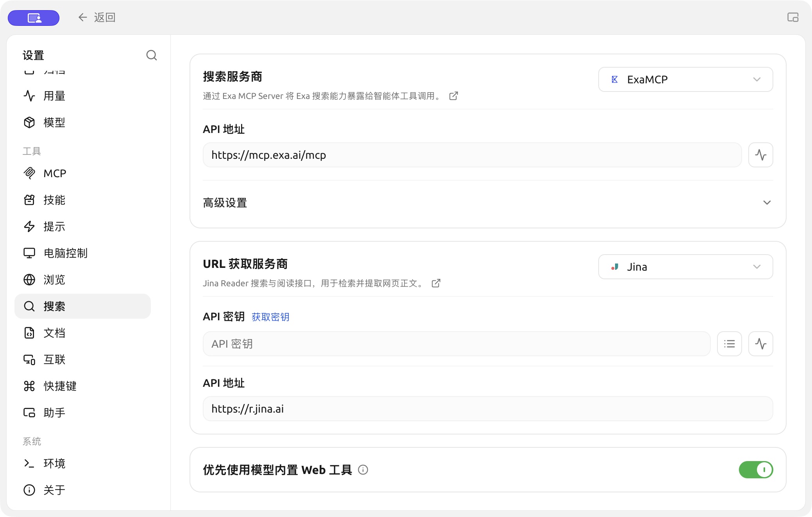Open the 模型 models settings
This screenshot has height=517, width=812.
82,122
